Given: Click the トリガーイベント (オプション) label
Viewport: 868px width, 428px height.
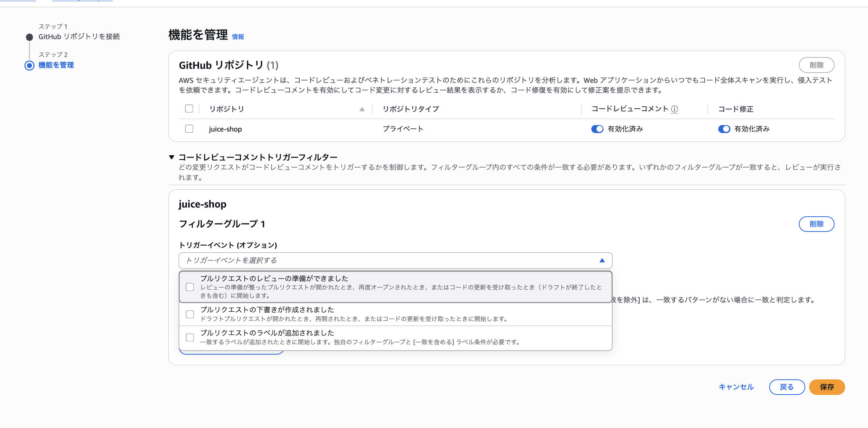Looking at the screenshot, I should (228, 245).
